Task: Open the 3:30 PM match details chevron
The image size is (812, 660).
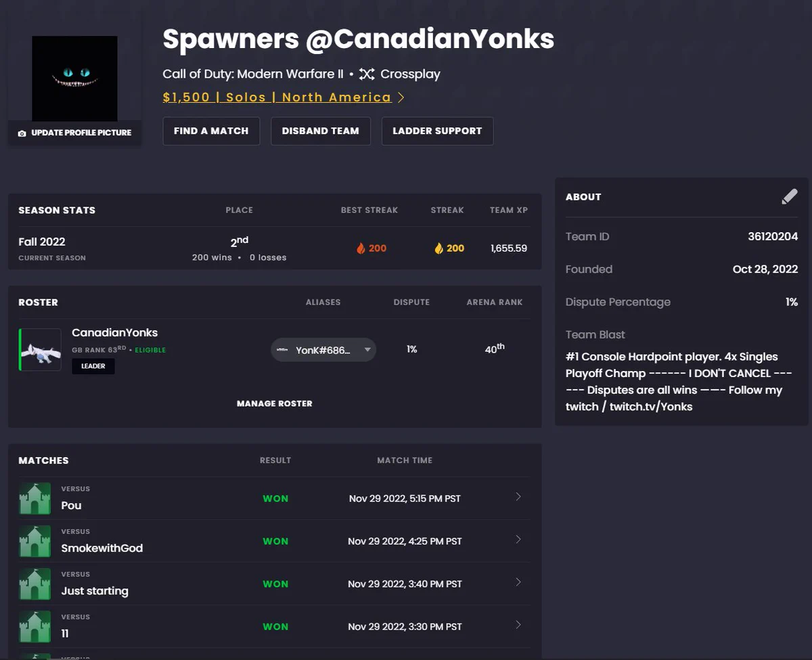Action: [518, 625]
